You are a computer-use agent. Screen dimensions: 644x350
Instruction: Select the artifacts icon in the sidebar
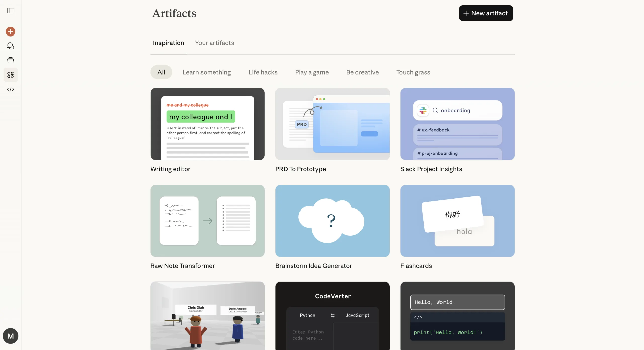(11, 75)
